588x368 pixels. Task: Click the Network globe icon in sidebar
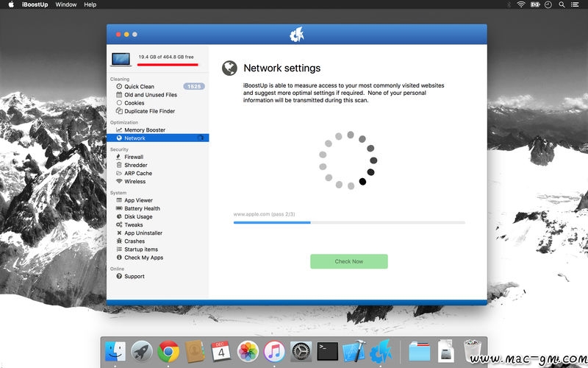pyautogui.click(x=119, y=138)
